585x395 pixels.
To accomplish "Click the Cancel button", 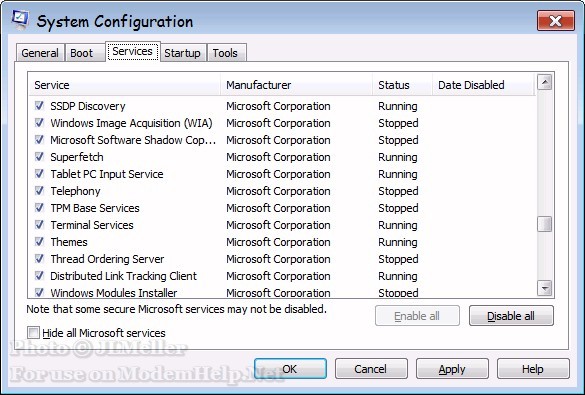I will (371, 369).
